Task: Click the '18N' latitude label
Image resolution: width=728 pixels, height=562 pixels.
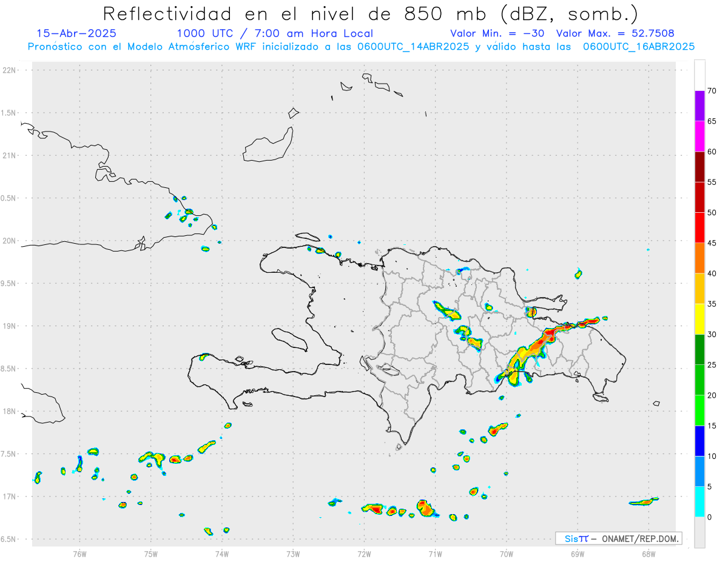Action: coord(10,412)
